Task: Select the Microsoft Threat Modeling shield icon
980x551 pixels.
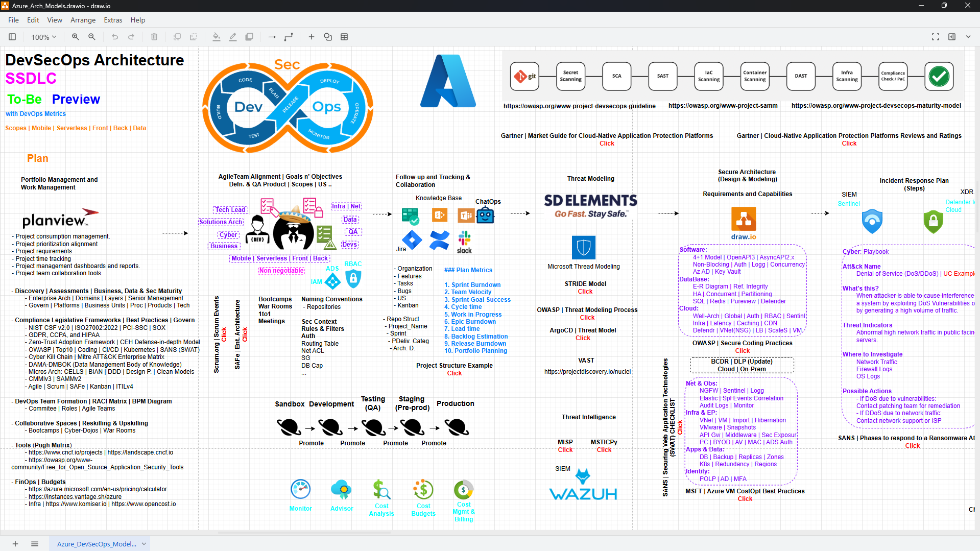Action: pos(584,248)
